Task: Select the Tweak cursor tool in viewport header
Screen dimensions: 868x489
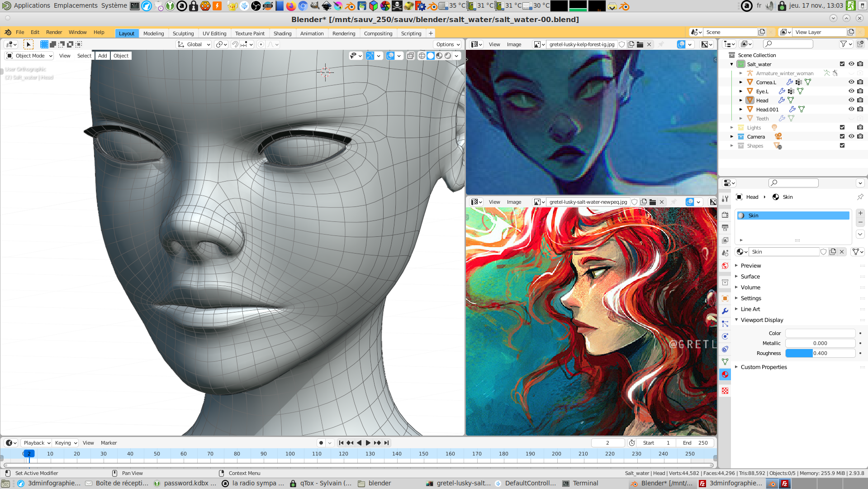Action: pyautogui.click(x=28, y=44)
